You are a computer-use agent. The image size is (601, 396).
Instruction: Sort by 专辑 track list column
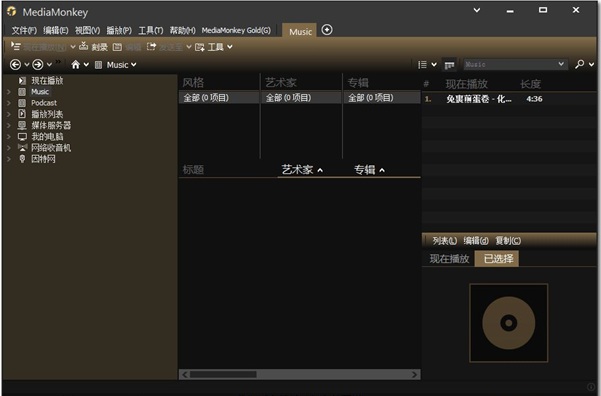(369, 169)
